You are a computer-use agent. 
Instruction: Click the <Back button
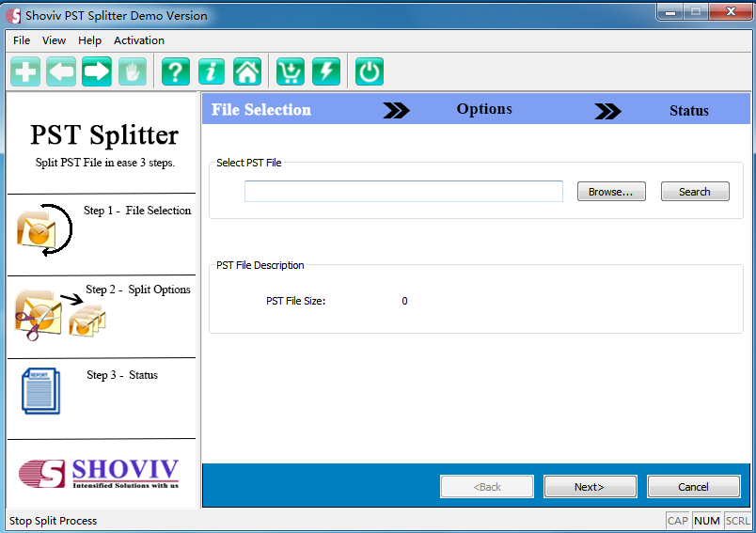[x=487, y=487]
